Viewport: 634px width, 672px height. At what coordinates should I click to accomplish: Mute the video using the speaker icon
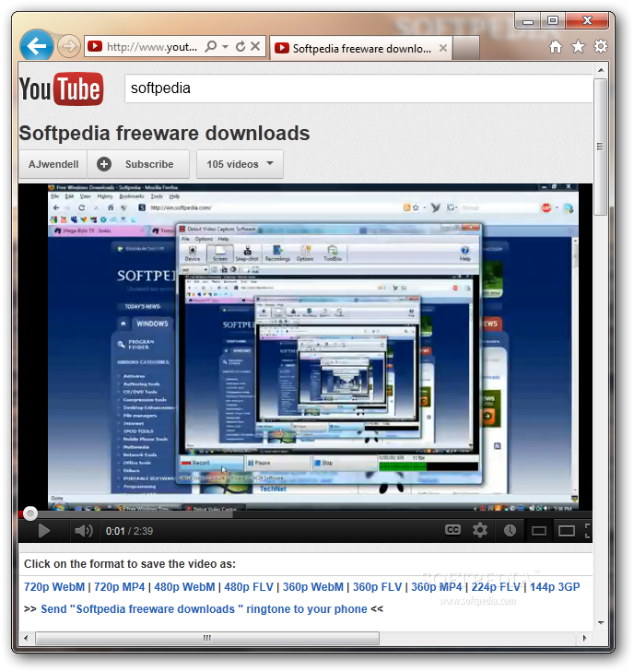(84, 531)
